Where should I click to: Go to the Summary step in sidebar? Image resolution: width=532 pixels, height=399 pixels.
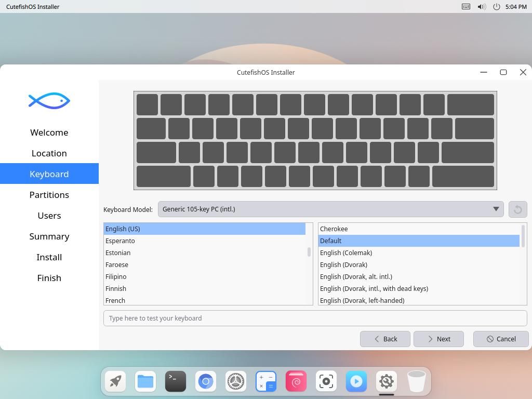point(49,236)
